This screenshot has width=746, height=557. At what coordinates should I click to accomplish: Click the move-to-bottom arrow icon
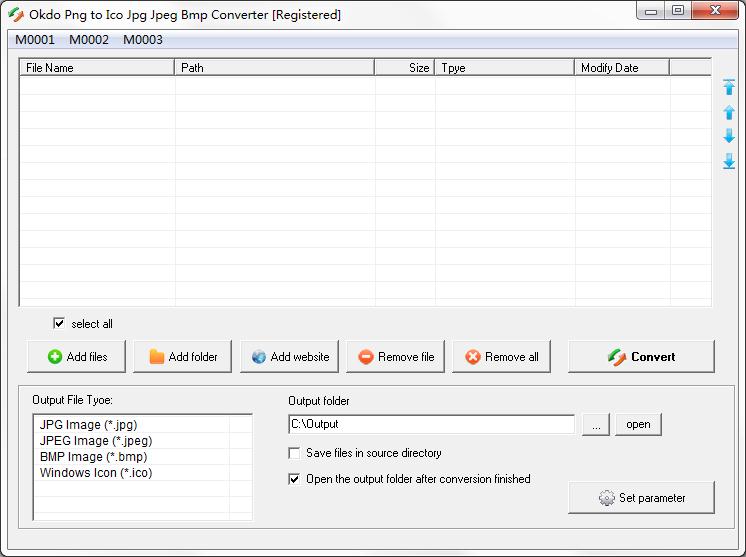tap(729, 160)
